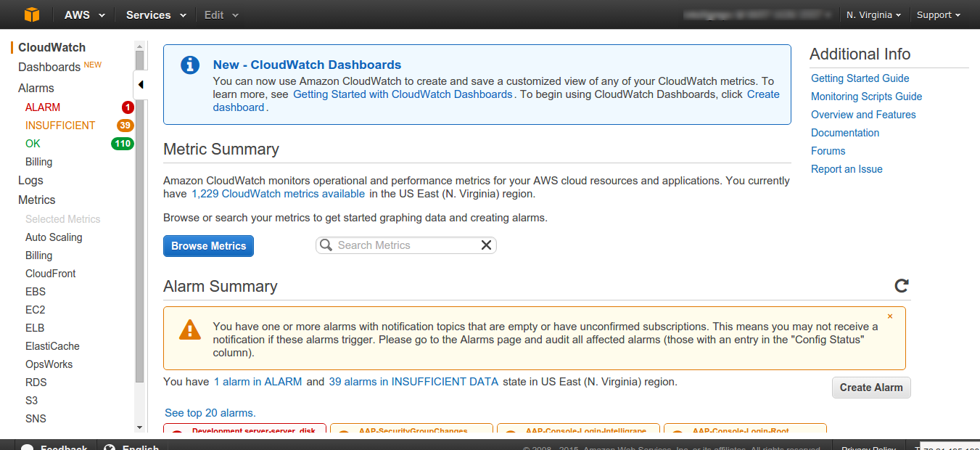Open the Getting Started Guide link
The width and height of the screenshot is (980, 450).
[x=860, y=78]
